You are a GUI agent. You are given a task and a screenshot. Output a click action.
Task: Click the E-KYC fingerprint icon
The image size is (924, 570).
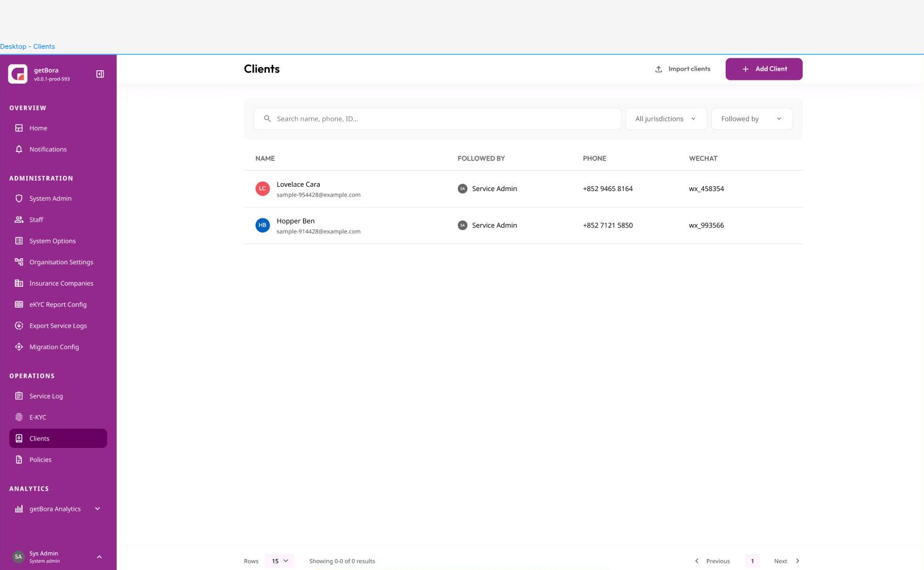[19, 417]
